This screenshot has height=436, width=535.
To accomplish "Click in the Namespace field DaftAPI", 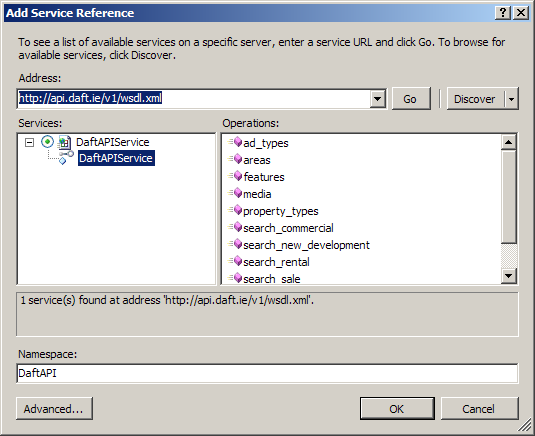I will [x=267, y=373].
